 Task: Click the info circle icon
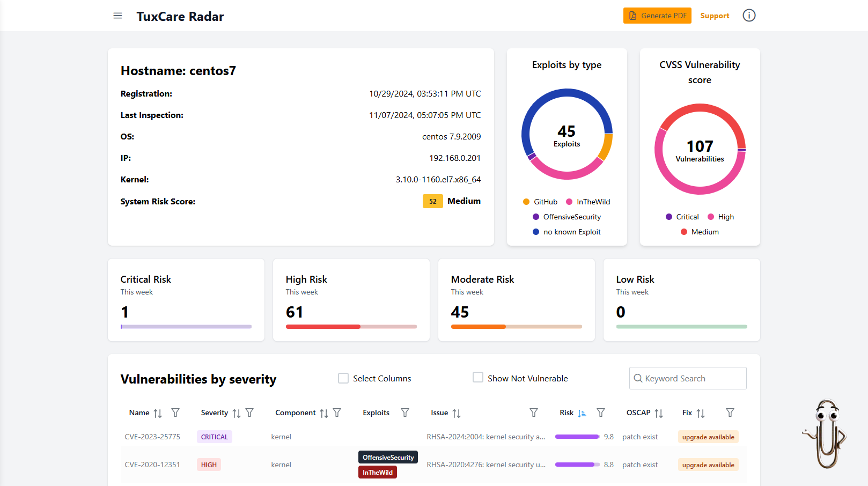(749, 16)
